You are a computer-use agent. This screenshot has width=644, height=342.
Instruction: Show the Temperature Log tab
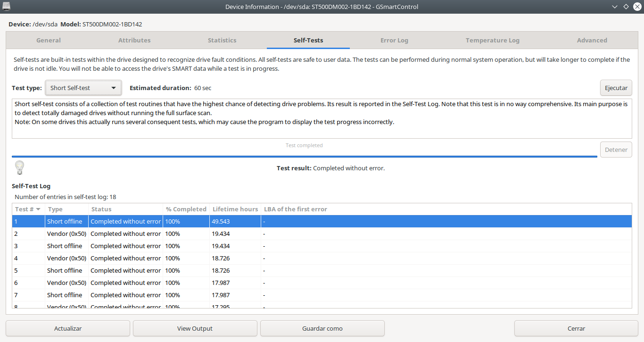(492, 40)
